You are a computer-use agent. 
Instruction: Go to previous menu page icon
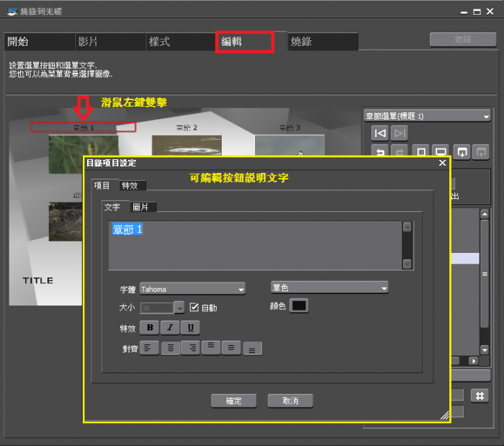pos(379,133)
